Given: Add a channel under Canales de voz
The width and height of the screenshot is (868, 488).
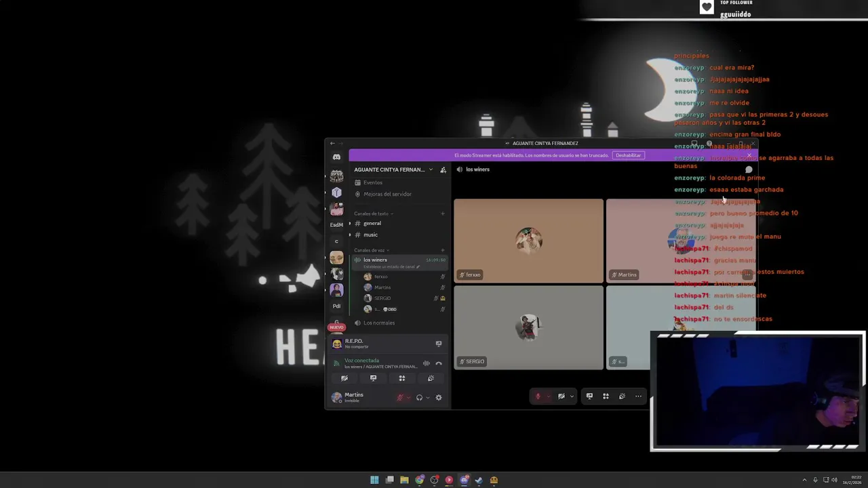Looking at the screenshot, I should 443,250.
